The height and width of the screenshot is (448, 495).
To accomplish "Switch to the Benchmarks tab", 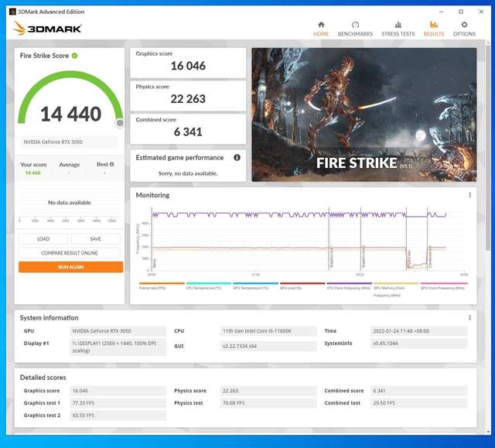I will pyautogui.click(x=355, y=29).
